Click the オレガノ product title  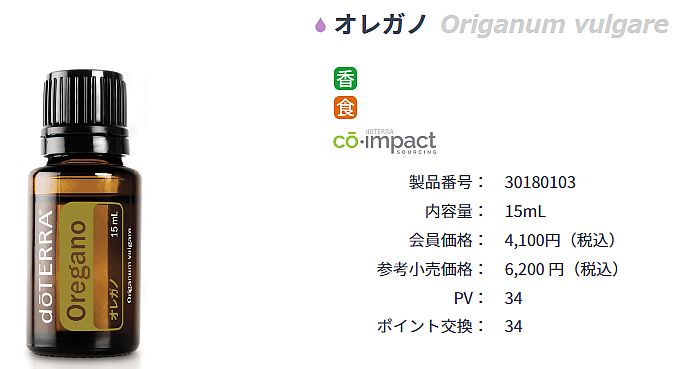(x=380, y=24)
